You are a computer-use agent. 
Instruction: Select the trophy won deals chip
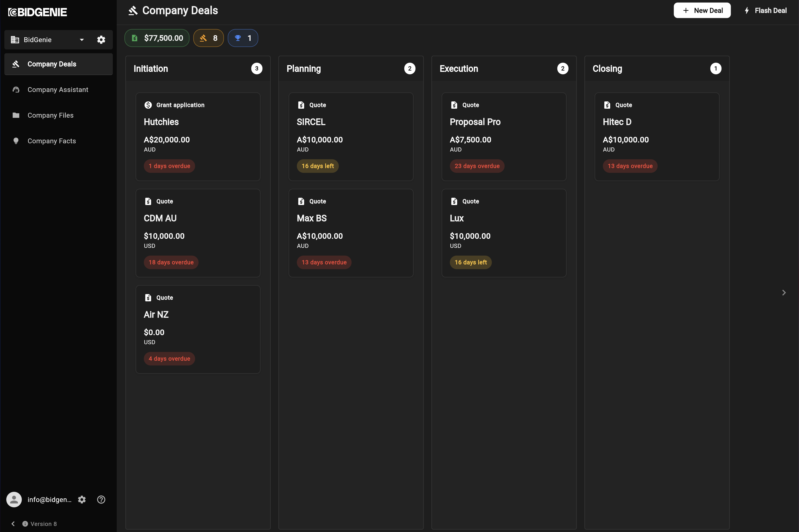click(x=243, y=38)
